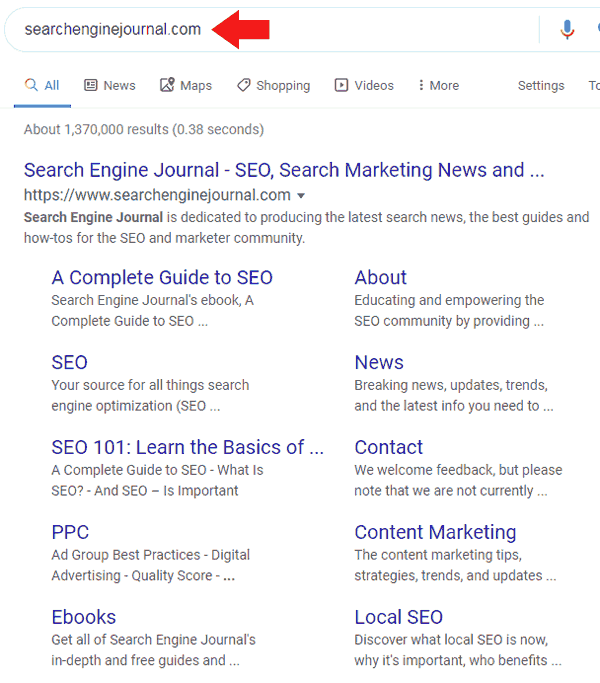Open the PPC sitelink
600x683 pixels.
tap(70, 532)
